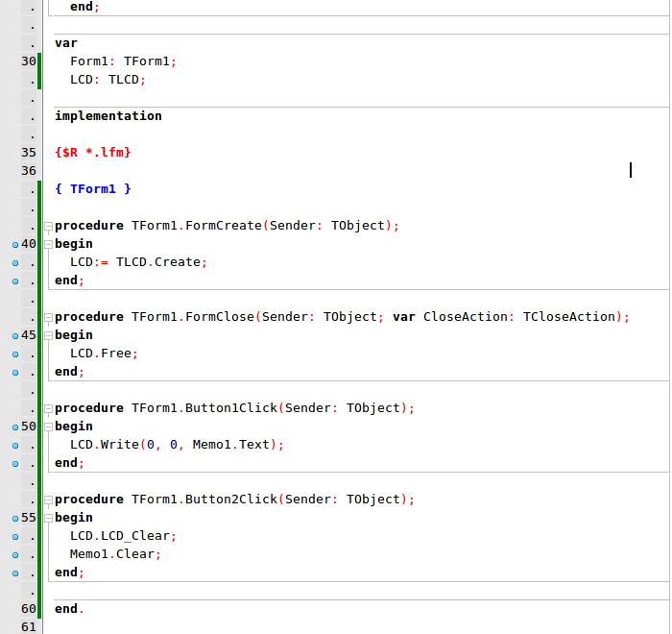The height and width of the screenshot is (634, 672).
Task: Click gutter dot beside FormCreate's closing end;
Action: pos(15,281)
